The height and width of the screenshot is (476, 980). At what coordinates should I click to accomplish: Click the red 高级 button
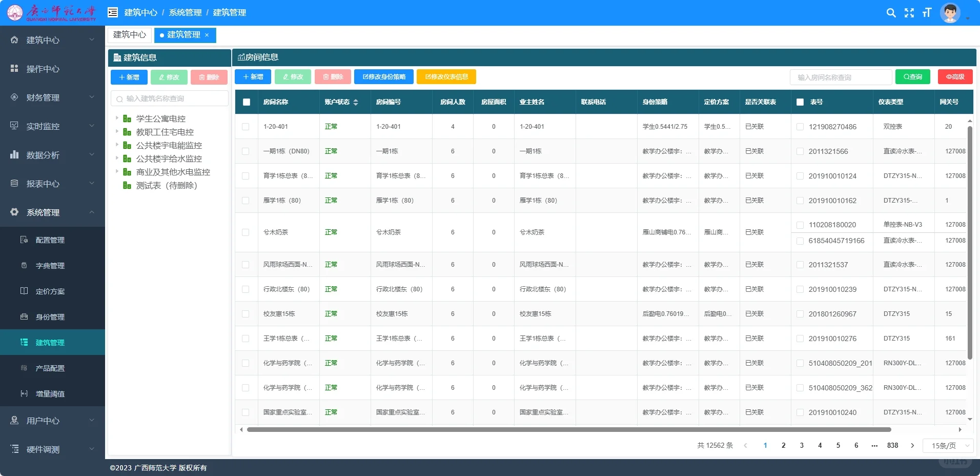955,77
